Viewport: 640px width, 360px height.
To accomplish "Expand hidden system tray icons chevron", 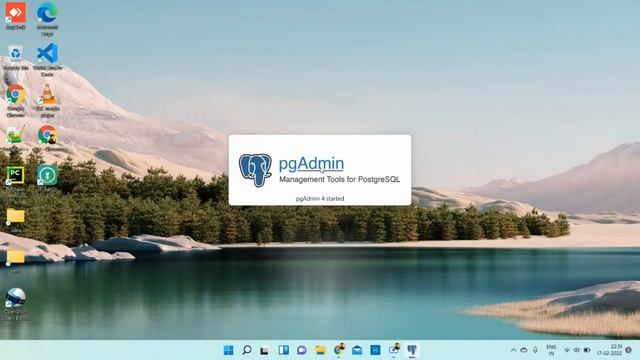I will click(513, 350).
